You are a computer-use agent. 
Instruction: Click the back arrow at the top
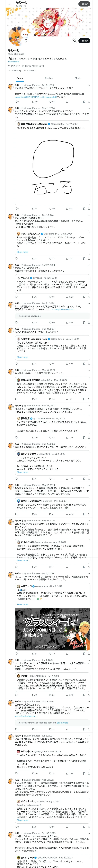[x=9, y=4]
